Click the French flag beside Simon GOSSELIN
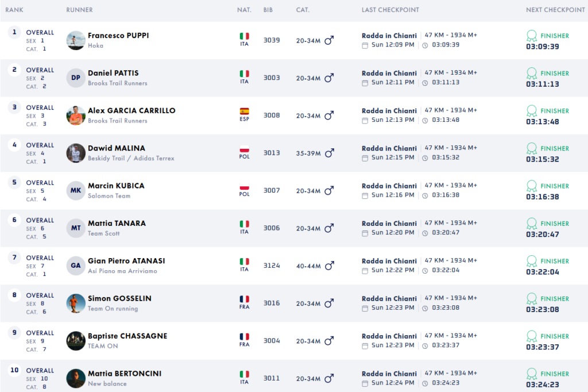 pyautogui.click(x=244, y=299)
